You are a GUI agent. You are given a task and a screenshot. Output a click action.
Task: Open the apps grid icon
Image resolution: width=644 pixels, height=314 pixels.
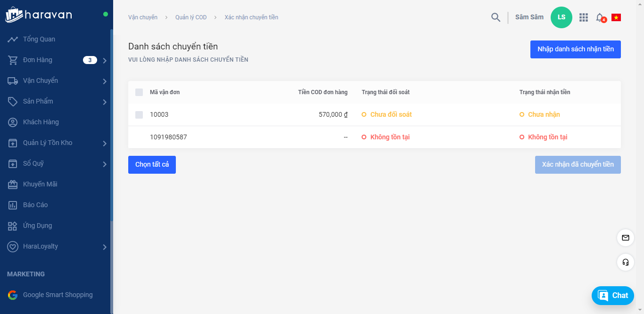[584, 17]
